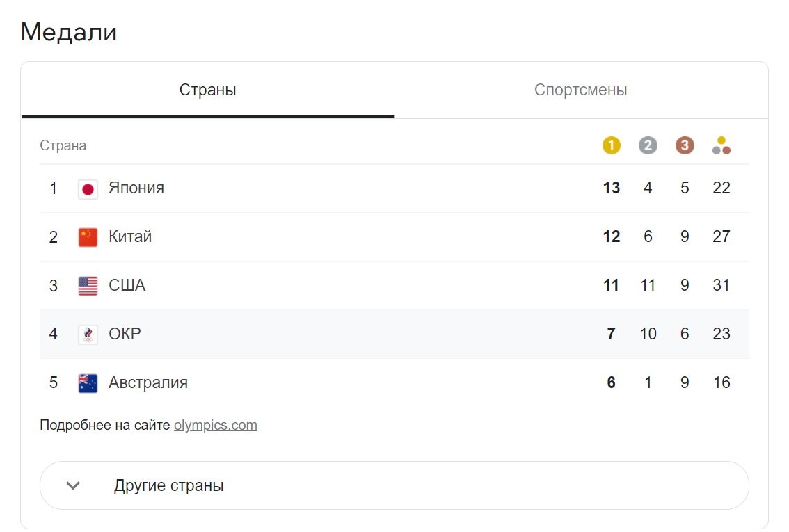This screenshot has width=789, height=532.
Task: Click the Китай country name
Action: (130, 237)
